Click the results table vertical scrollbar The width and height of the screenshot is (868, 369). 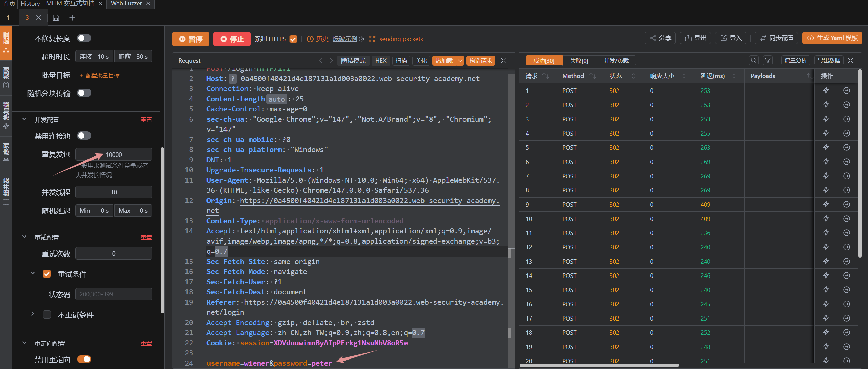pos(860,164)
